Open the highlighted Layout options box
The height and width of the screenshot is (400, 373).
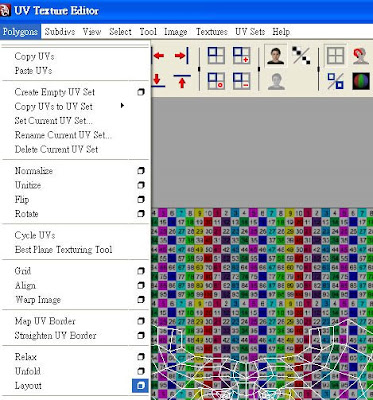(140, 386)
